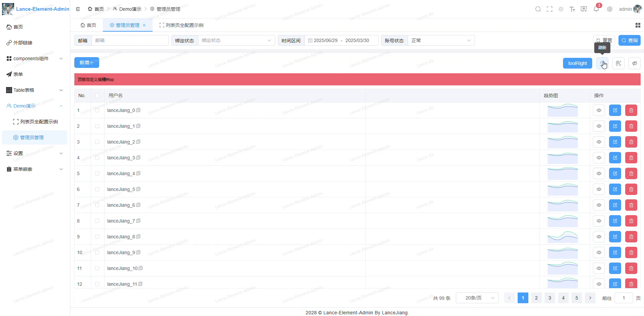
Task: Check the select-all header checkbox
Action: click(97, 95)
